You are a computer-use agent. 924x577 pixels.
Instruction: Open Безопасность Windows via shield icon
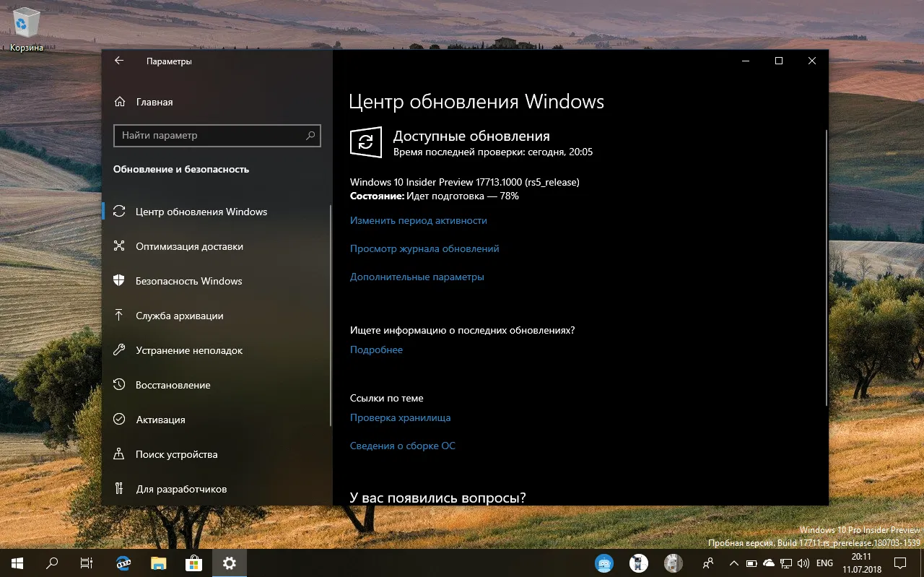coord(118,281)
